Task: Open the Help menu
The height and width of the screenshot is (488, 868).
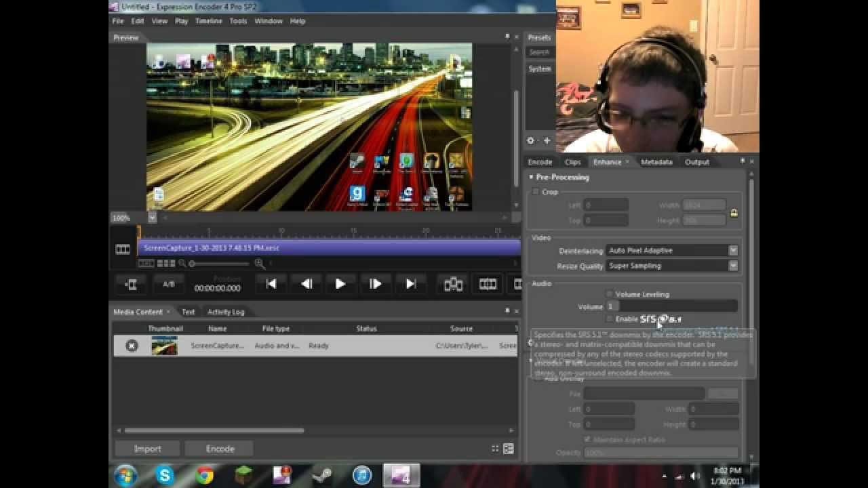Action: click(298, 21)
